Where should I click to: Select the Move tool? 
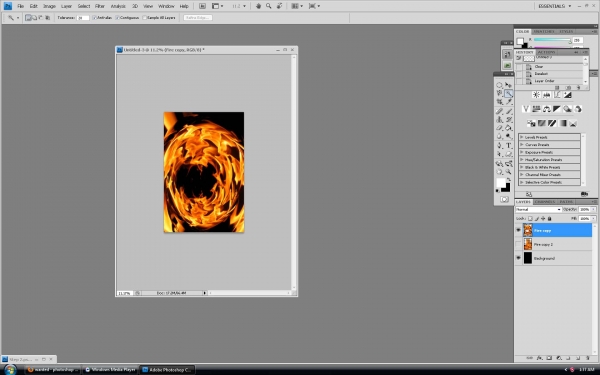tap(509, 85)
